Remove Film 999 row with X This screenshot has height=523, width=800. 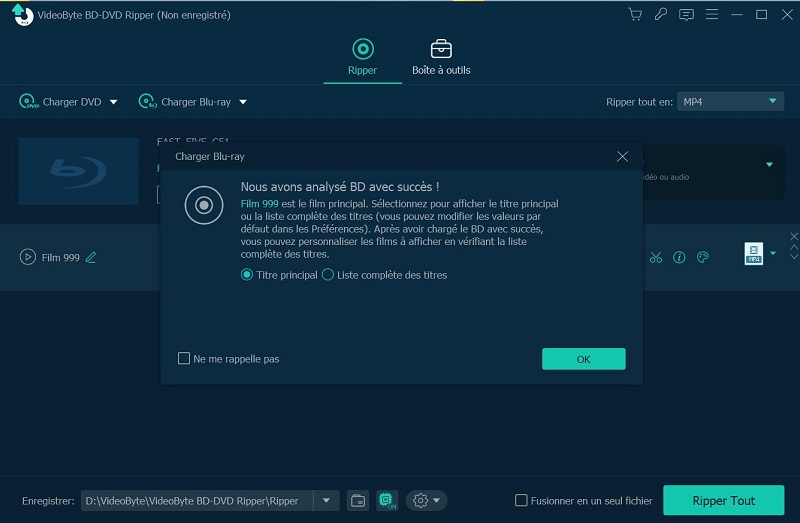tap(794, 236)
